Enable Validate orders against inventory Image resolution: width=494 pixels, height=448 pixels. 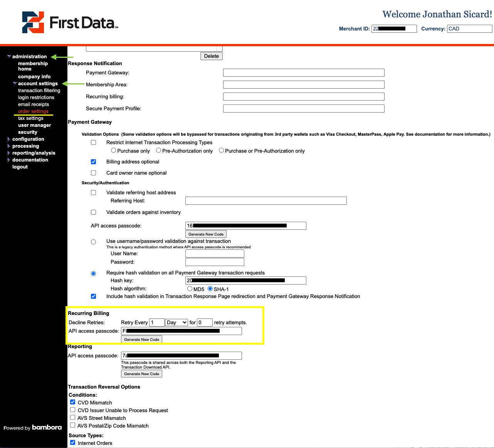[x=93, y=212]
